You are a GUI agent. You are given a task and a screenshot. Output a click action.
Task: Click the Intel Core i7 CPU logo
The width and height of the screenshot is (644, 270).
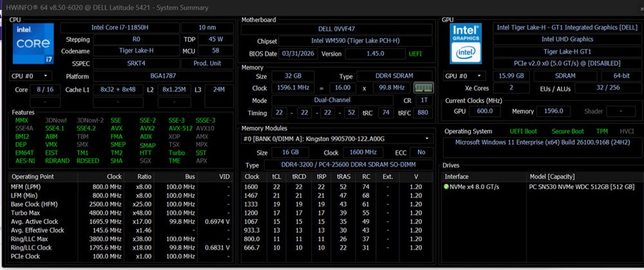click(x=33, y=44)
